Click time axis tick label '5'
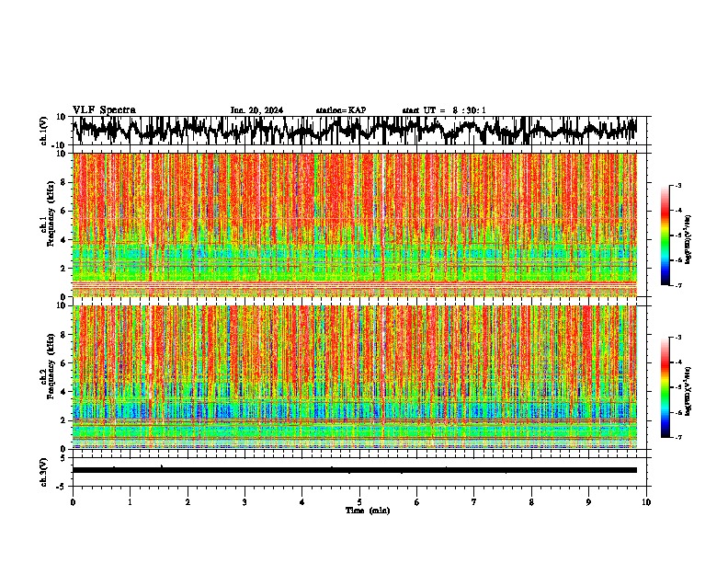Viewport: 728px width, 563px height. 359,502
